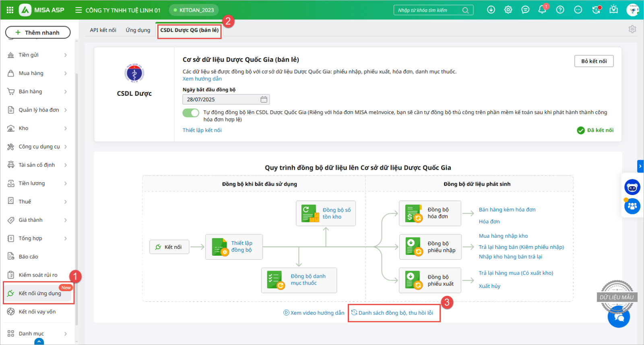This screenshot has height=345, width=644.
Task: Open Danh sách đồng bộ, thu hồi lỗi
Action: pos(392,313)
